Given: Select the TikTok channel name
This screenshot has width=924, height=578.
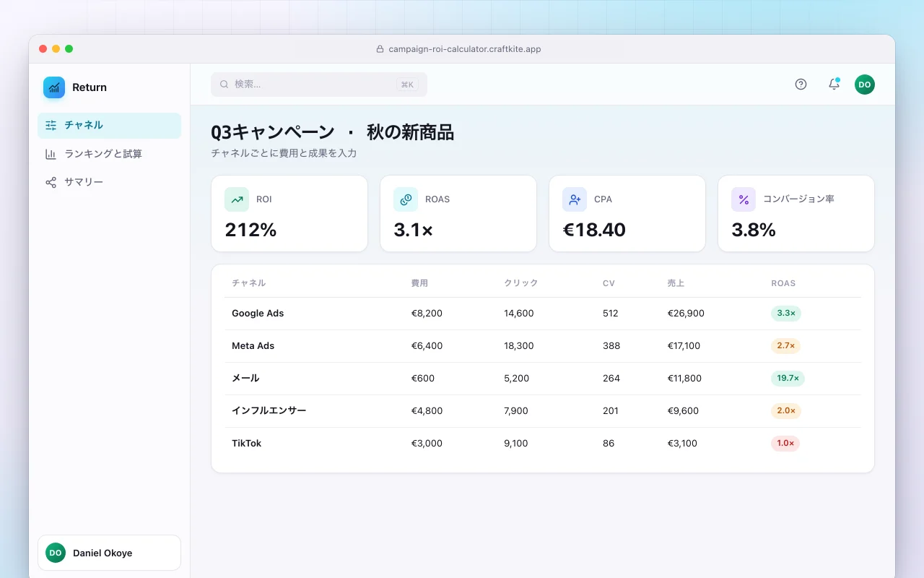Looking at the screenshot, I should click(x=246, y=444).
